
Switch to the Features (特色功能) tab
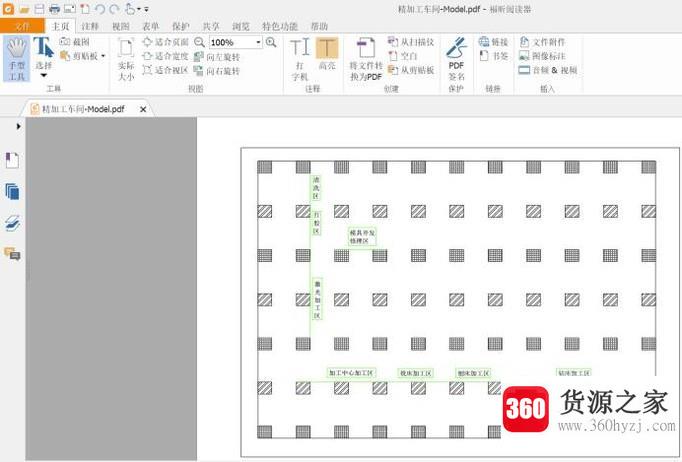click(x=280, y=26)
